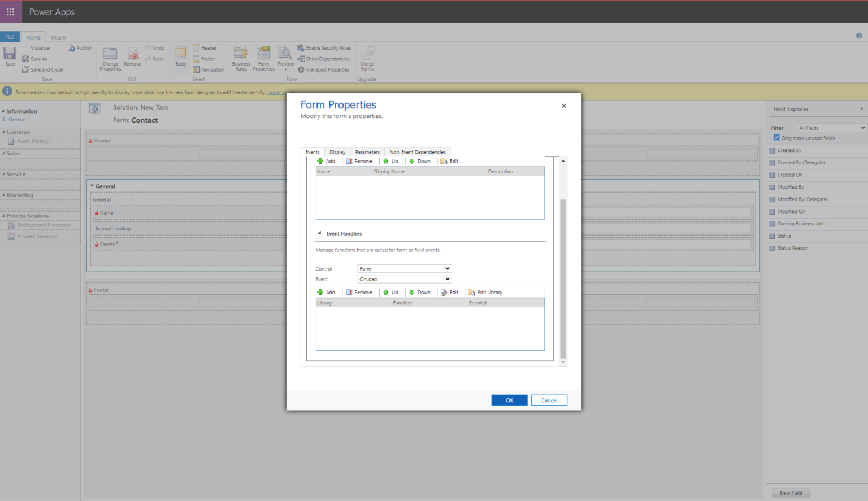Screen dimensions: 868x501
Task: Click the Save icon in the ribbon
Action: 9,56
